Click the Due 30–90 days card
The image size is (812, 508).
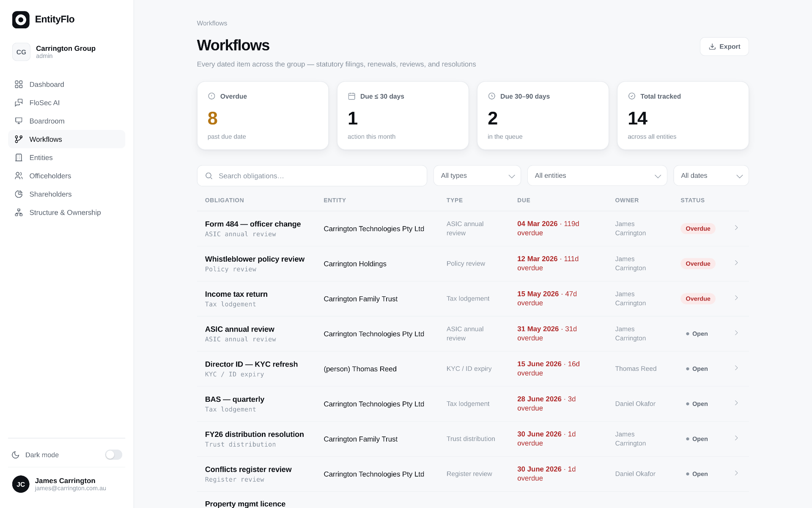(543, 116)
